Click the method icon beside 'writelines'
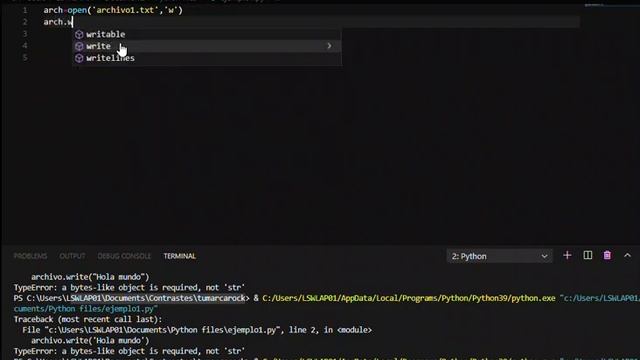The image size is (640, 360). point(79,58)
